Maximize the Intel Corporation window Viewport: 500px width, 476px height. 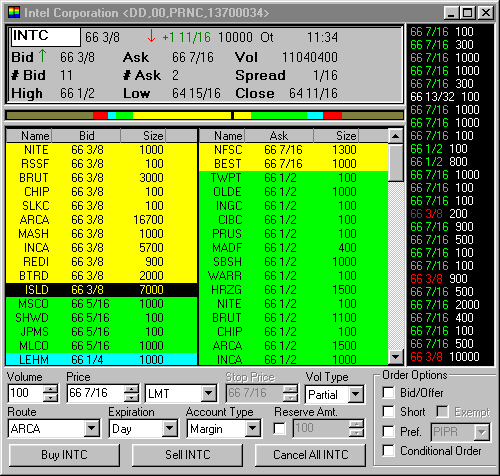click(x=467, y=13)
